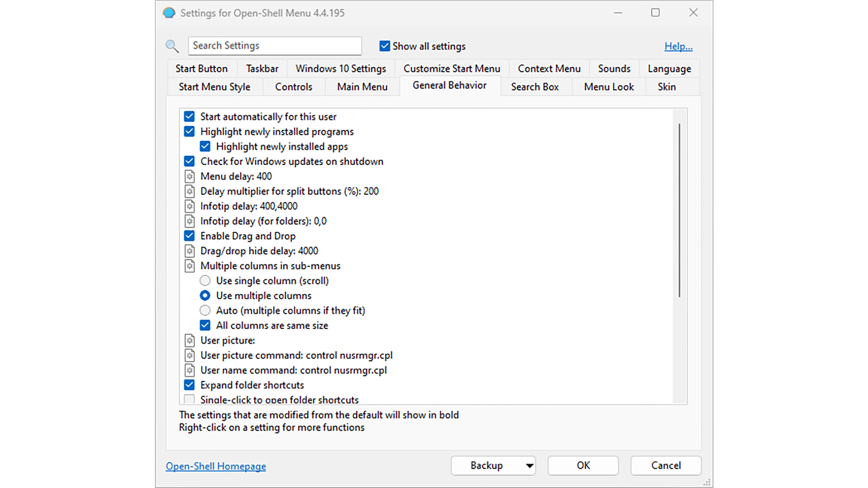
Task: Click the split buttons delay multiplier icon
Action: [x=190, y=191]
